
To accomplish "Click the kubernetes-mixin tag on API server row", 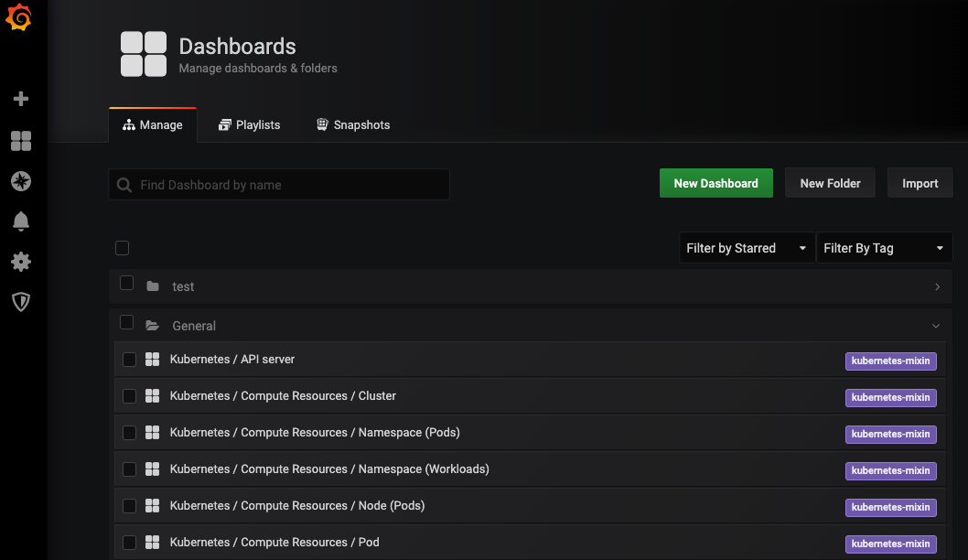I will click(x=891, y=361).
